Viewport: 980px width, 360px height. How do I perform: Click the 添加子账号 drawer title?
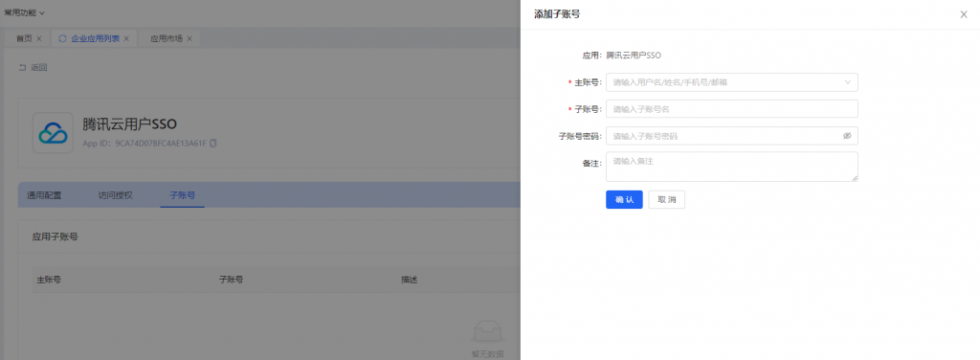pos(557,13)
